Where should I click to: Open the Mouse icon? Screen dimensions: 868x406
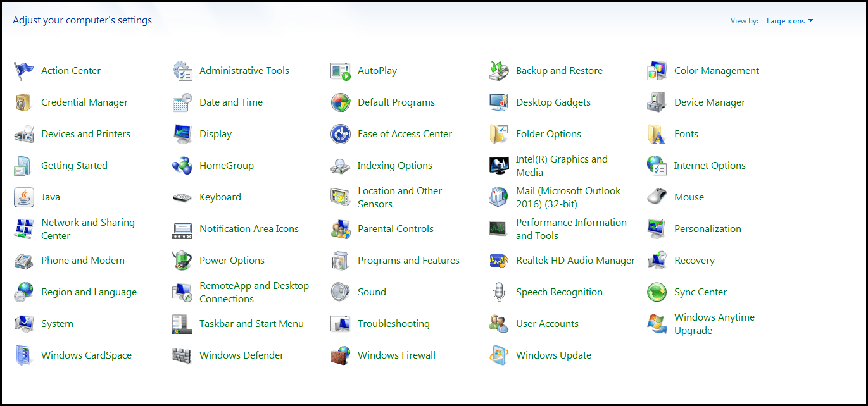pos(657,197)
